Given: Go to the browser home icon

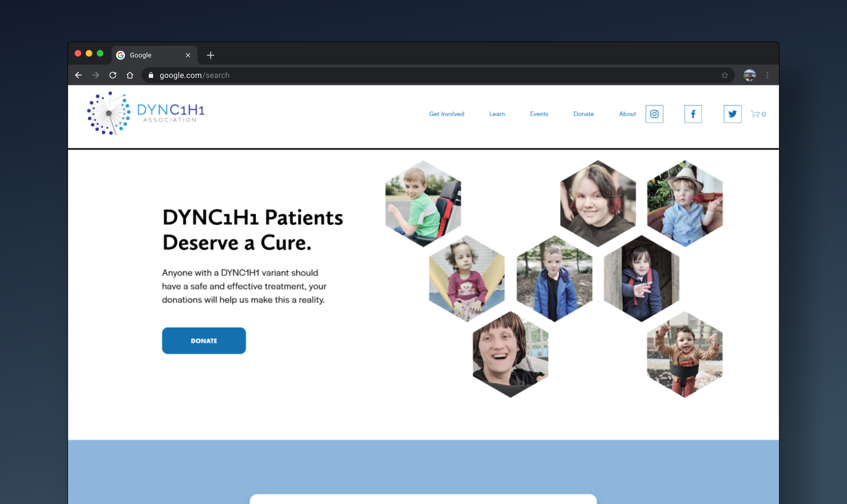Looking at the screenshot, I should tap(130, 75).
